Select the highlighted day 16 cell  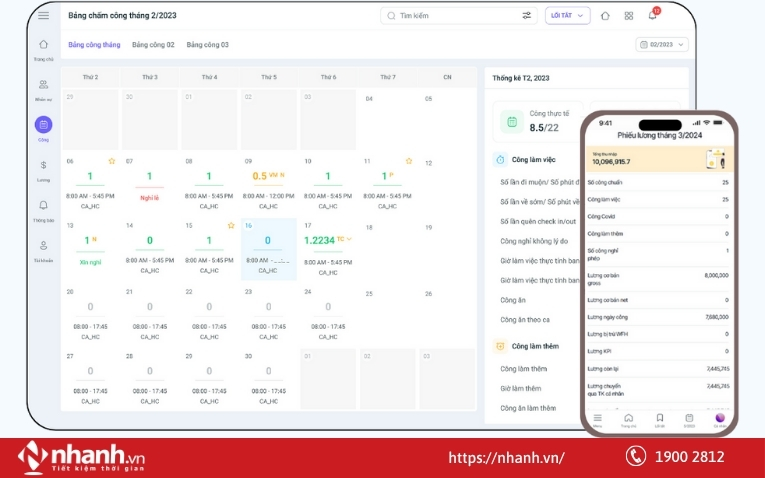[268, 249]
